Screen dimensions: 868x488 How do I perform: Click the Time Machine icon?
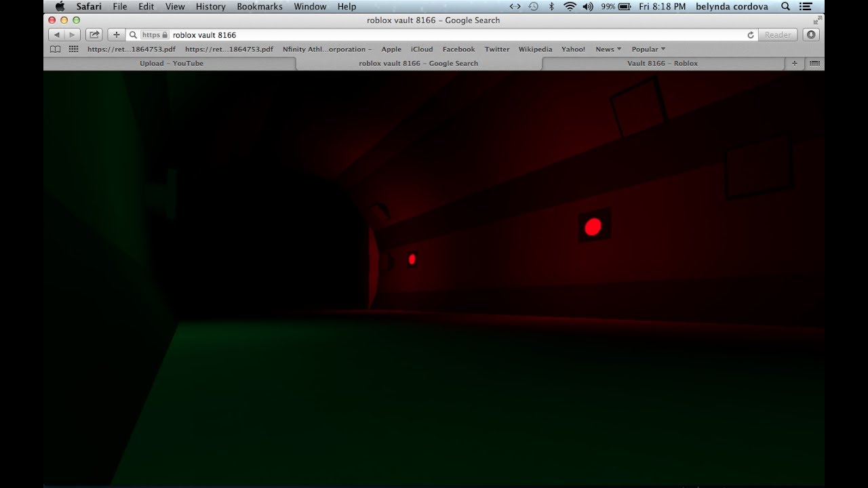[x=534, y=6]
